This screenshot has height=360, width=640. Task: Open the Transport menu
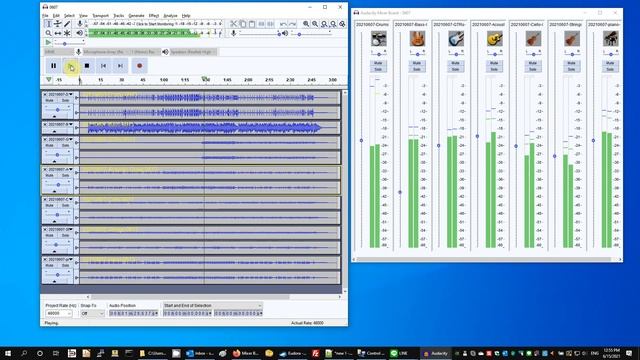click(100, 16)
